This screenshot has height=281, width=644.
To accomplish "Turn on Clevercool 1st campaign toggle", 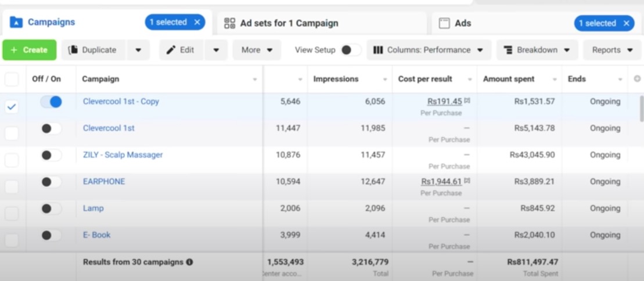I will (x=51, y=128).
